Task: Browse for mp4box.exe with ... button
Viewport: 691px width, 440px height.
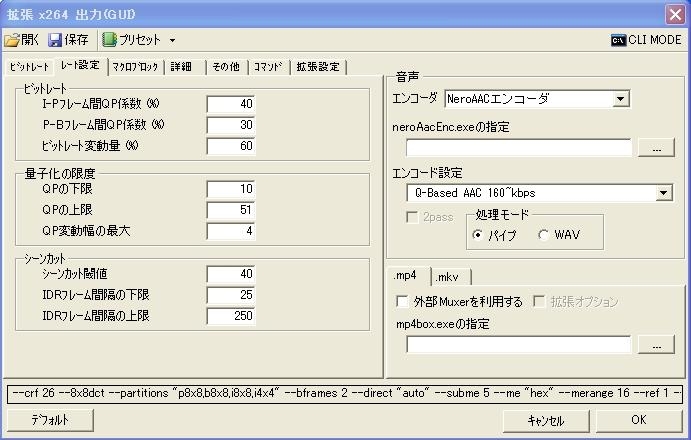Action: coord(656,345)
